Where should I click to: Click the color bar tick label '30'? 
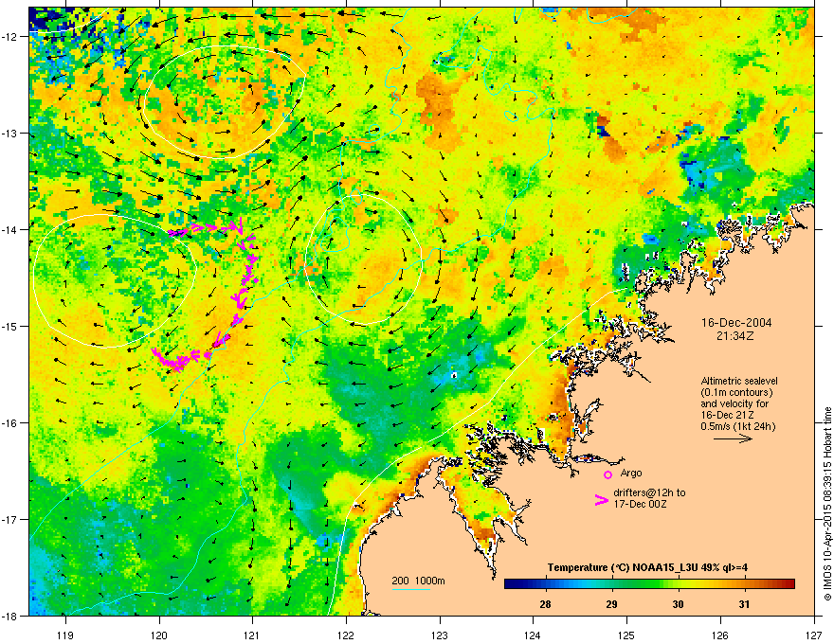[x=678, y=604]
